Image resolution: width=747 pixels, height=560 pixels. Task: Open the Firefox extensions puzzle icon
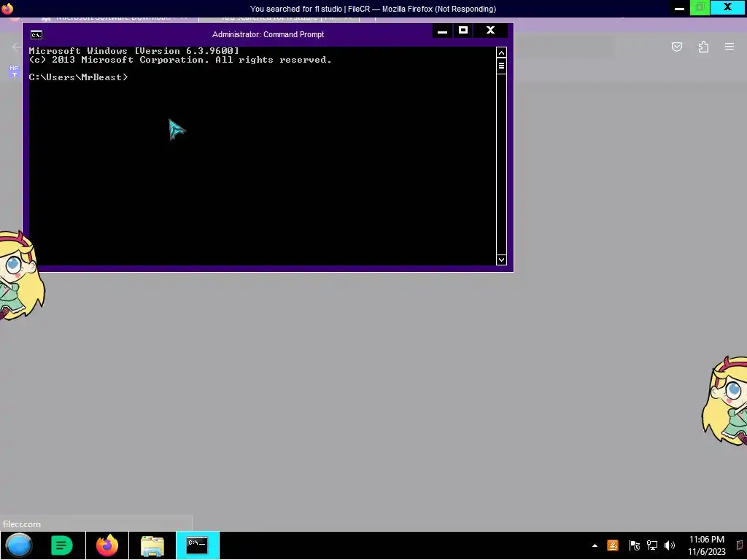[x=703, y=46]
